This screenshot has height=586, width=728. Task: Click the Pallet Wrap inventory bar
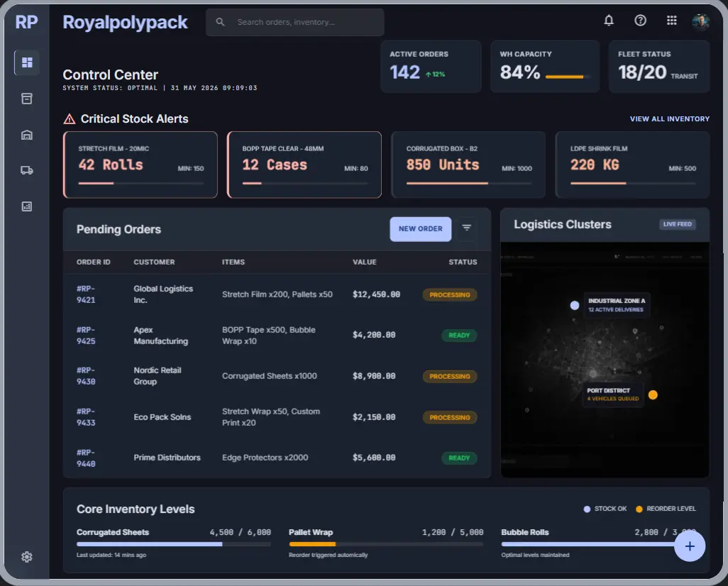point(386,543)
